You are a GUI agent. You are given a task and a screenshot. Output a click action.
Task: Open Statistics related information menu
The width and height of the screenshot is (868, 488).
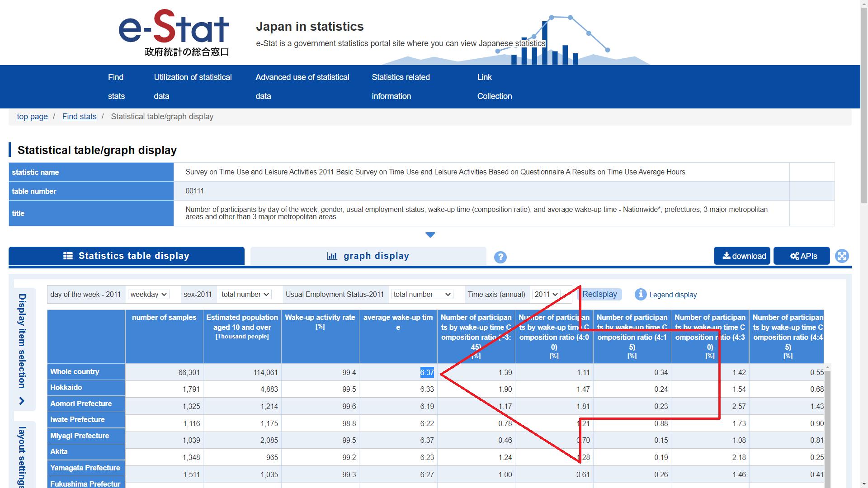400,86
